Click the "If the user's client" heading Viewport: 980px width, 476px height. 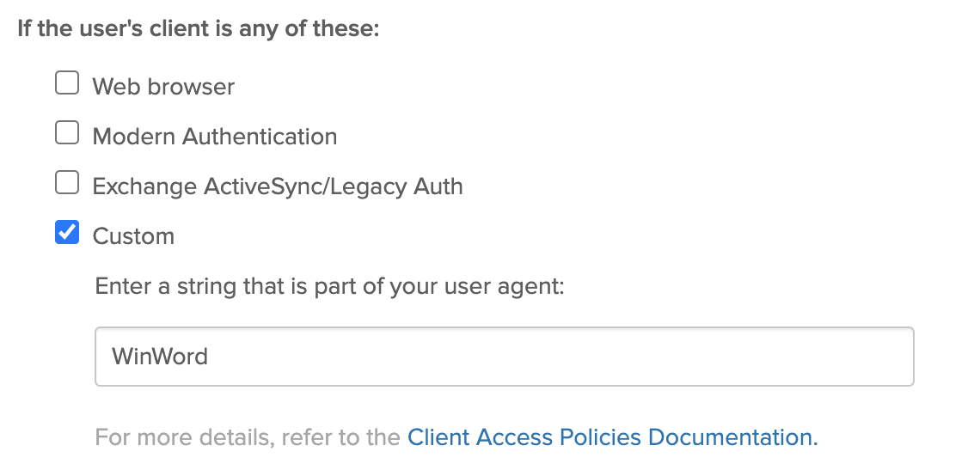198,27
